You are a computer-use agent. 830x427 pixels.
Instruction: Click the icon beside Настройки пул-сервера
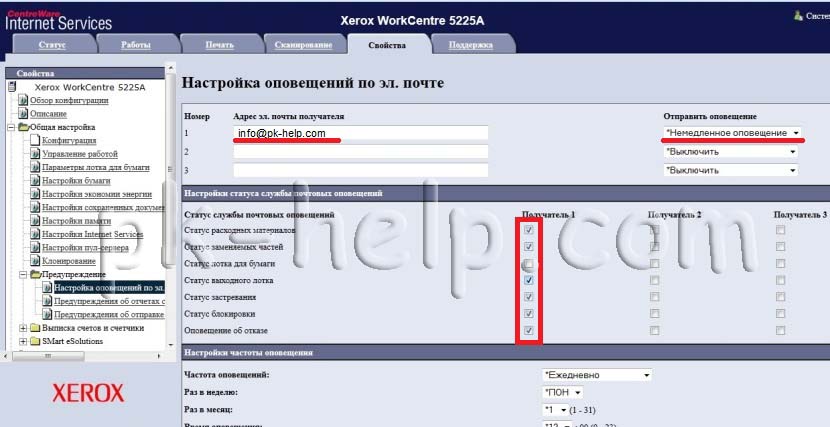[x=35, y=248]
